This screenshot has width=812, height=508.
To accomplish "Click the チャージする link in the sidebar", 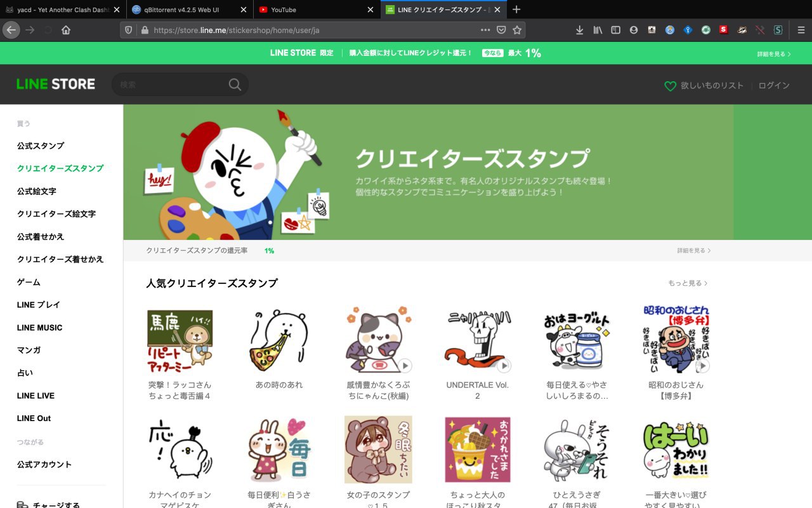I will (x=48, y=505).
